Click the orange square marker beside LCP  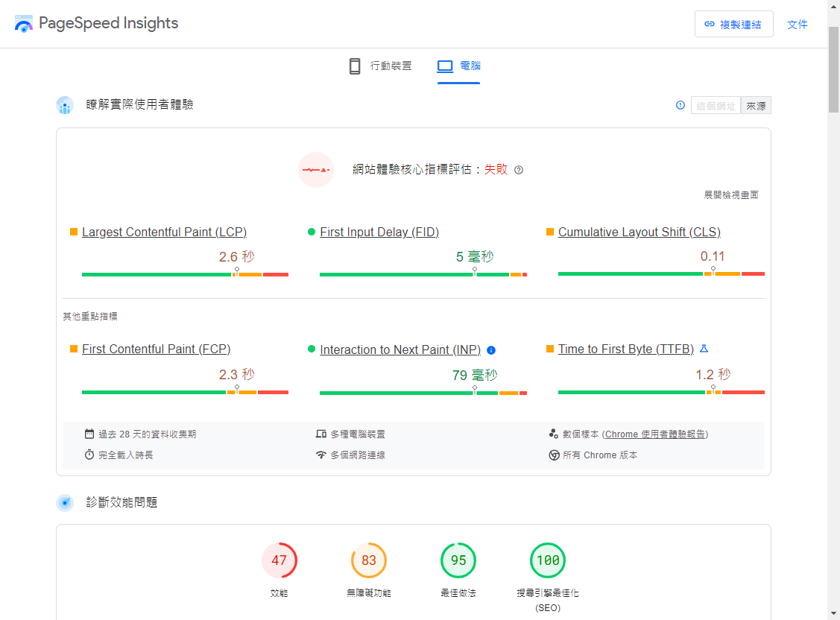pyautogui.click(x=74, y=232)
